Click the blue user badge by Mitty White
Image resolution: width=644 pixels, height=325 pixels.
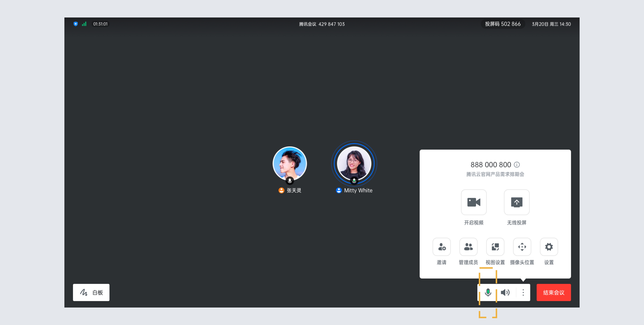[339, 190]
